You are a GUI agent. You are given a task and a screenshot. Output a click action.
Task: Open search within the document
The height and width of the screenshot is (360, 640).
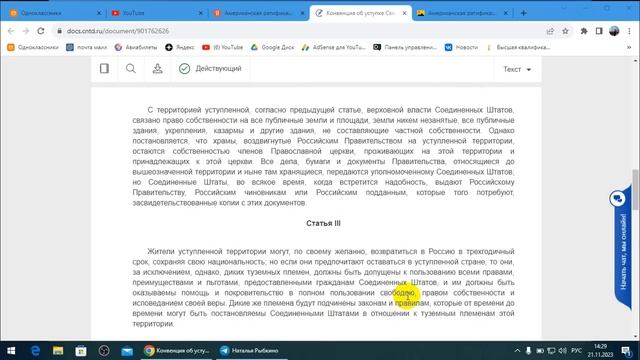tap(131, 69)
